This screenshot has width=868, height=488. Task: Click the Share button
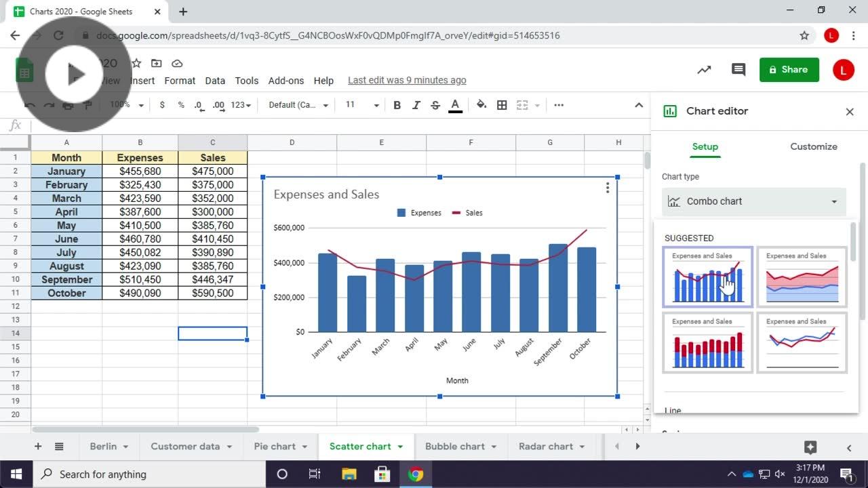(789, 69)
